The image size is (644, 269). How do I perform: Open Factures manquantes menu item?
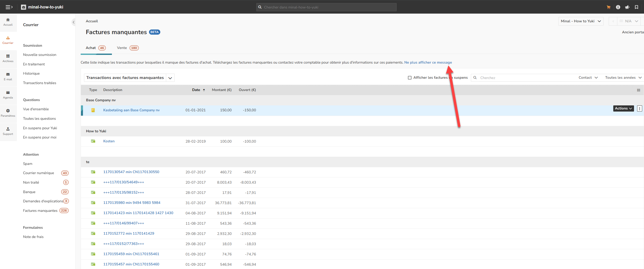(x=40, y=211)
